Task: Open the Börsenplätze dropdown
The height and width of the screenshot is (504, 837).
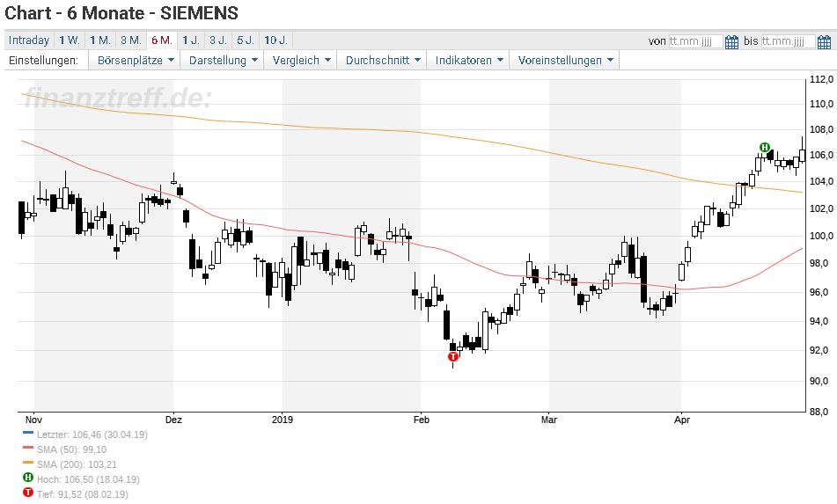Action: click(x=135, y=61)
